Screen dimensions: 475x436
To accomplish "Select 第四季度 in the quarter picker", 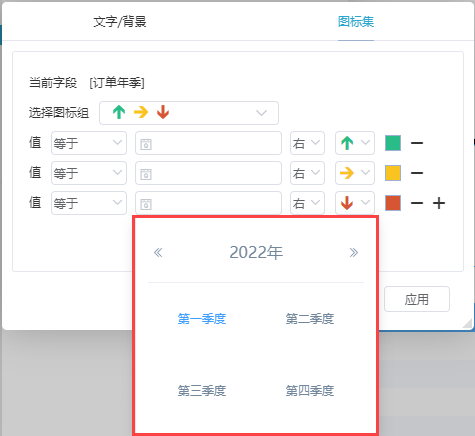I will 310,391.
